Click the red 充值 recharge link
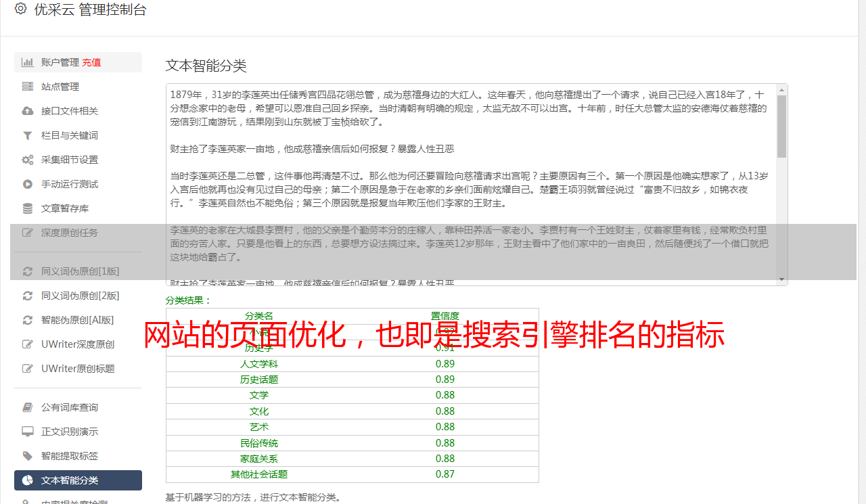 click(91, 62)
